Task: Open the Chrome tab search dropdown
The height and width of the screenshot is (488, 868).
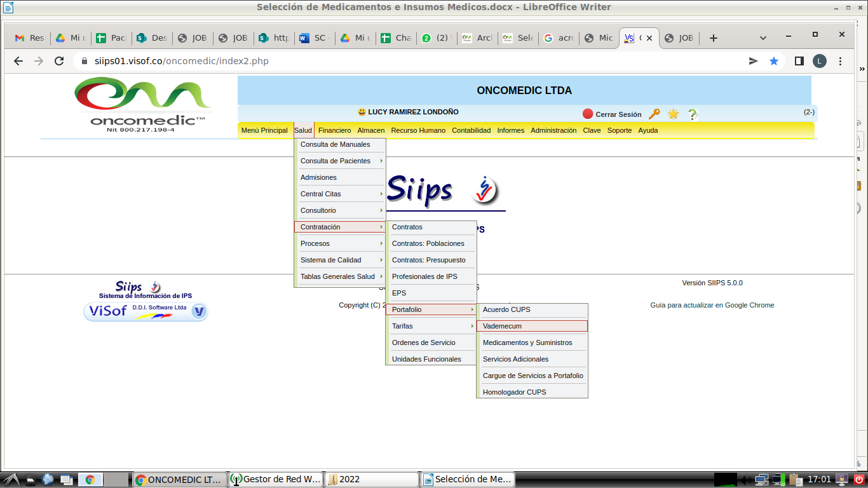Action: point(763,38)
